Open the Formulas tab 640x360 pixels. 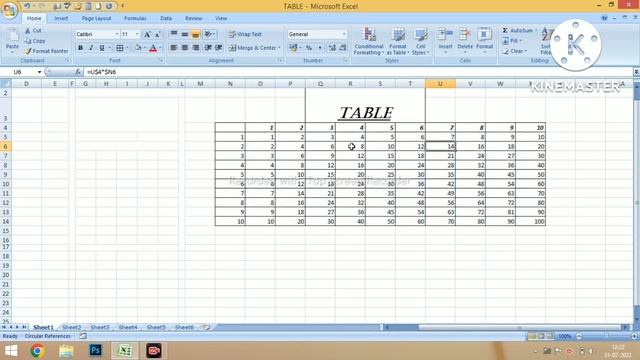pyautogui.click(x=135, y=18)
